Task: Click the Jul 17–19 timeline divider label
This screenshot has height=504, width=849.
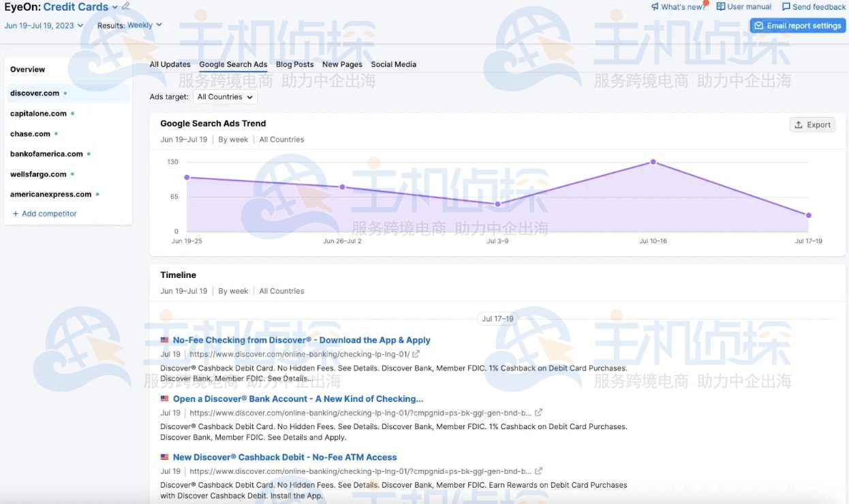Action: [x=497, y=319]
